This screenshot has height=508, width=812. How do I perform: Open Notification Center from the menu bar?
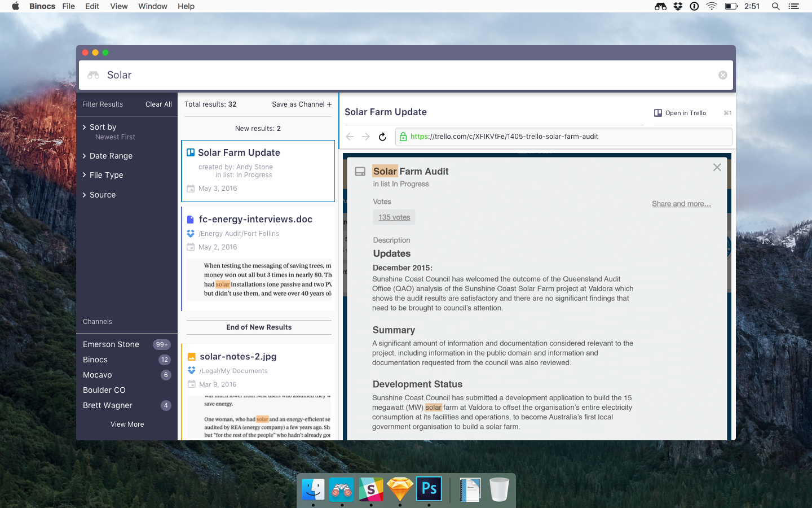click(793, 6)
